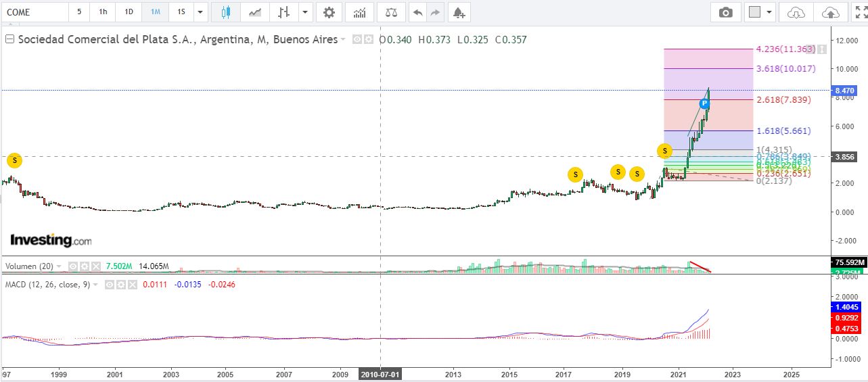The height and width of the screenshot is (382, 868).
Task: Open main series settings gear
Action: click(369, 39)
